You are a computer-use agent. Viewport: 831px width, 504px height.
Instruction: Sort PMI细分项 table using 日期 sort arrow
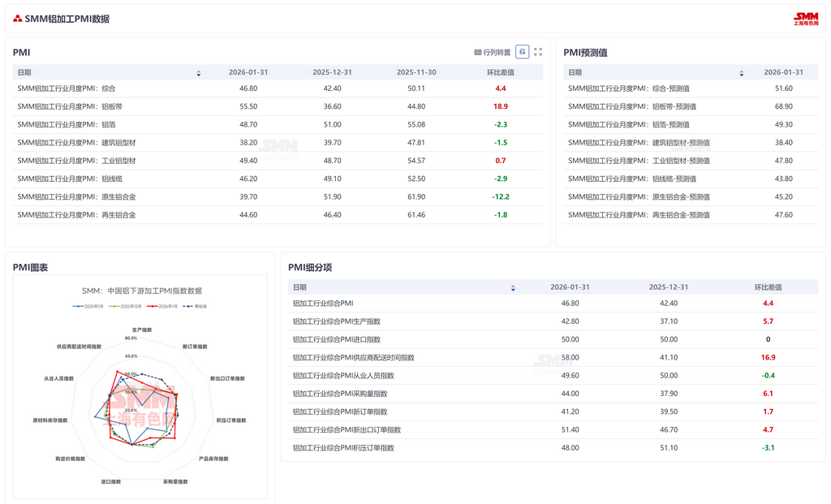[513, 287]
